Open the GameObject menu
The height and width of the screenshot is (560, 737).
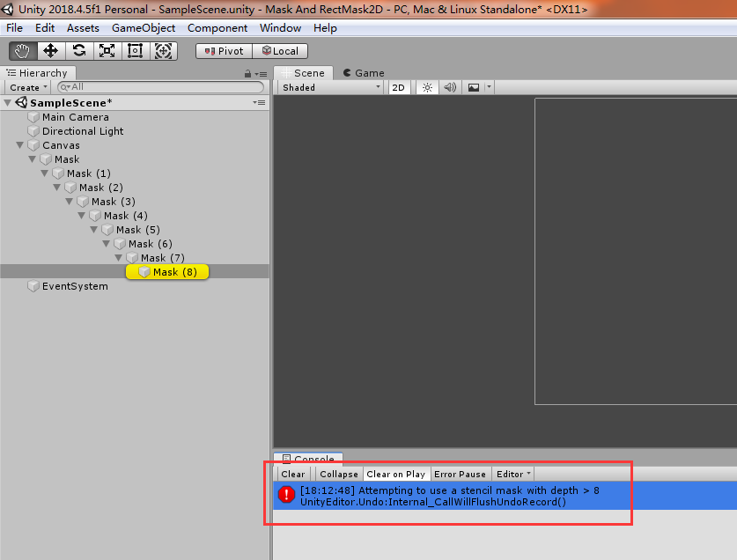145,27
